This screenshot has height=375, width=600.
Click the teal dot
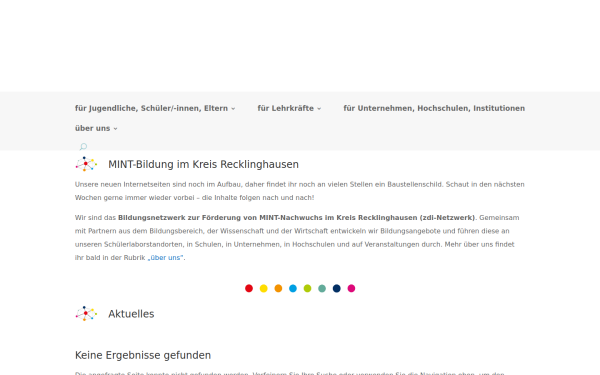(322, 289)
